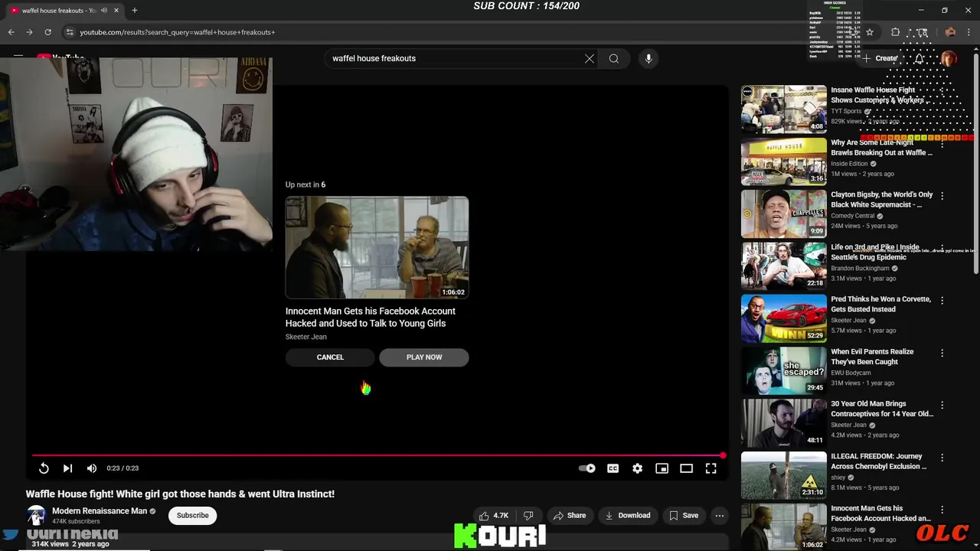Click the Create button
980x551 pixels.
click(880, 58)
